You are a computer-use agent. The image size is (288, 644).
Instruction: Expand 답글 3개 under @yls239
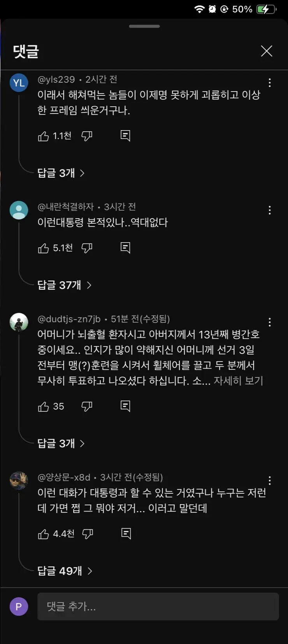click(x=61, y=173)
